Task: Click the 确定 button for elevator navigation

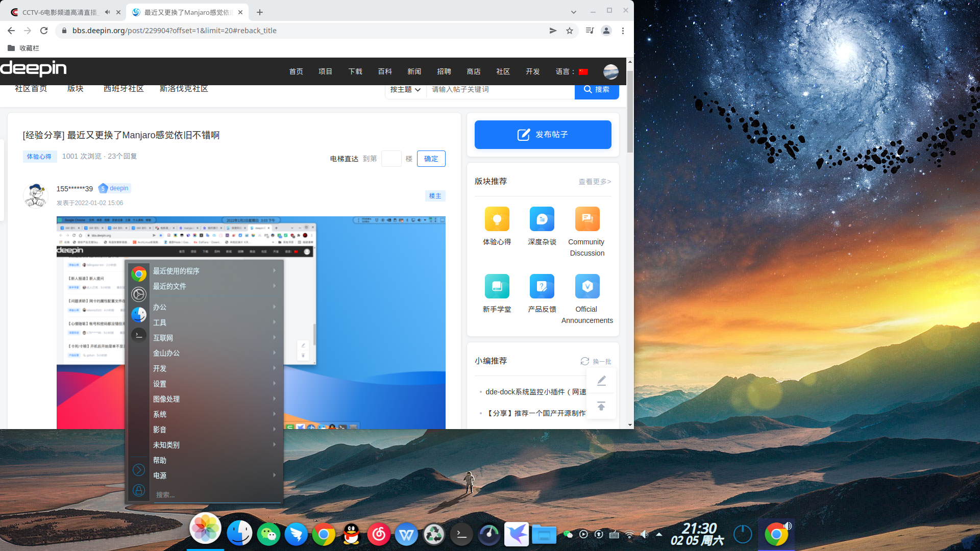Action: point(431,159)
